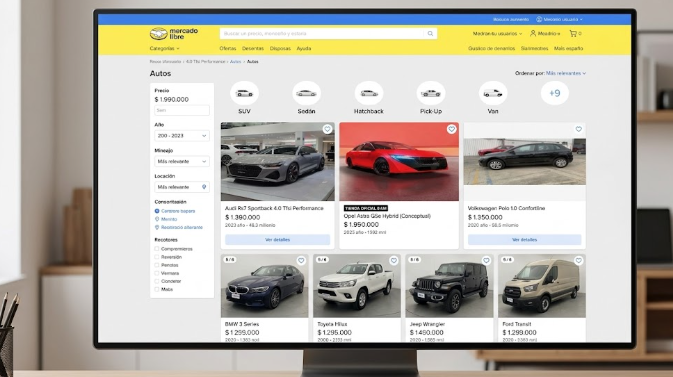
Task: Open the second nav item after Ofertas
Action: (253, 49)
